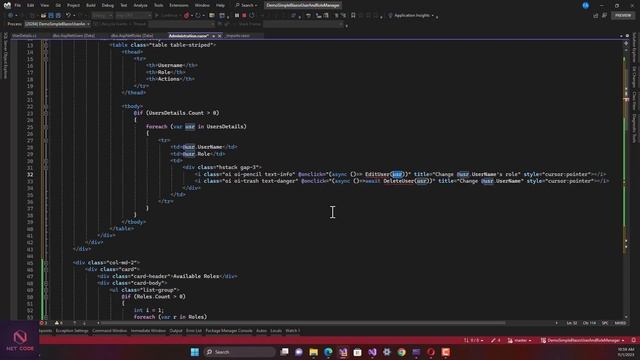The height and width of the screenshot is (360, 640).
Task: Switch to the _Imports.razor tab
Action: pos(238,36)
